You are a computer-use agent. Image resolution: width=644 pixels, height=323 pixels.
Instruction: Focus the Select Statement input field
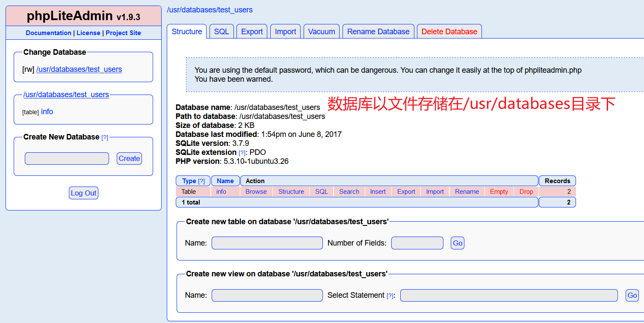point(509,295)
